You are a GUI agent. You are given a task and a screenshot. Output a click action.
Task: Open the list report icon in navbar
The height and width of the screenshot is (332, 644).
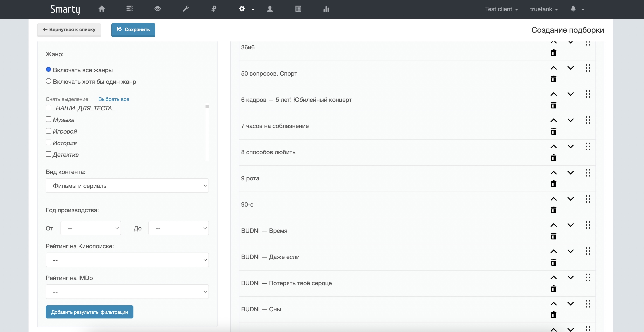pos(298,9)
